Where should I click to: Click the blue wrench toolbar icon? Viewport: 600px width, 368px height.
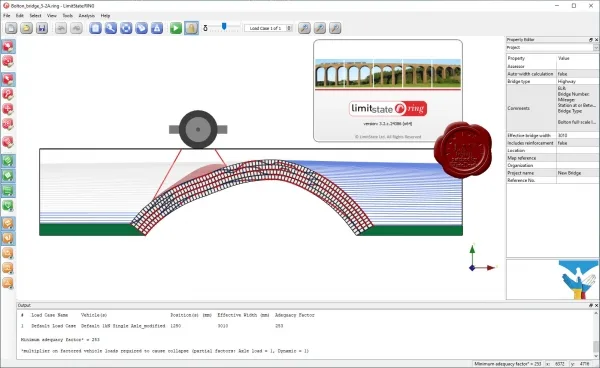111,28
